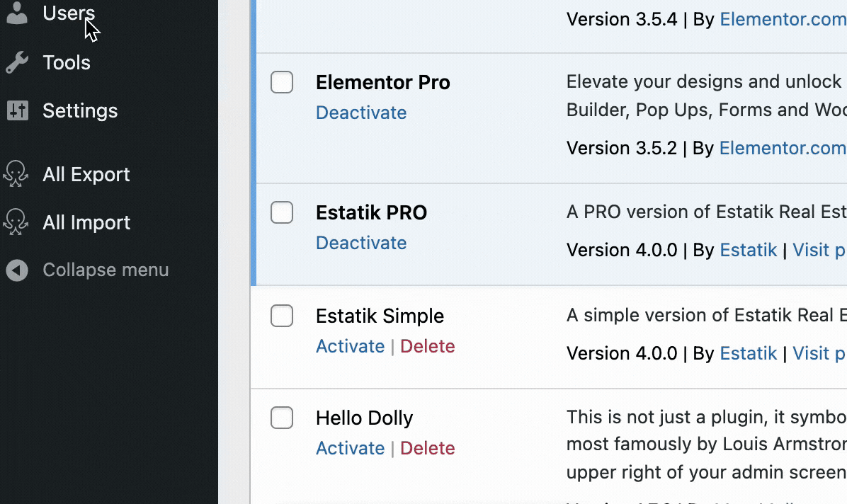
Task: Click the Collapse menu arrow icon
Action: 17,270
